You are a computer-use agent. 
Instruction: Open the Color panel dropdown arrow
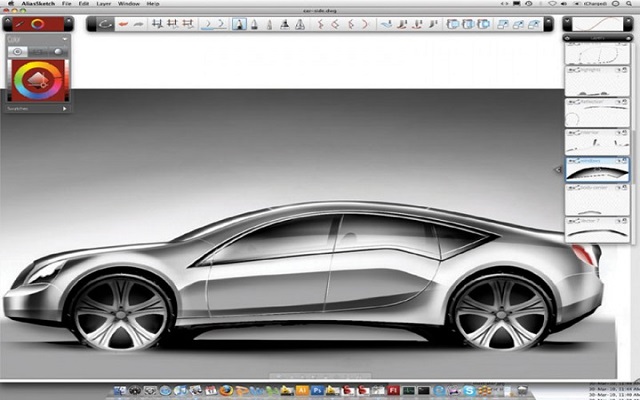(x=64, y=39)
